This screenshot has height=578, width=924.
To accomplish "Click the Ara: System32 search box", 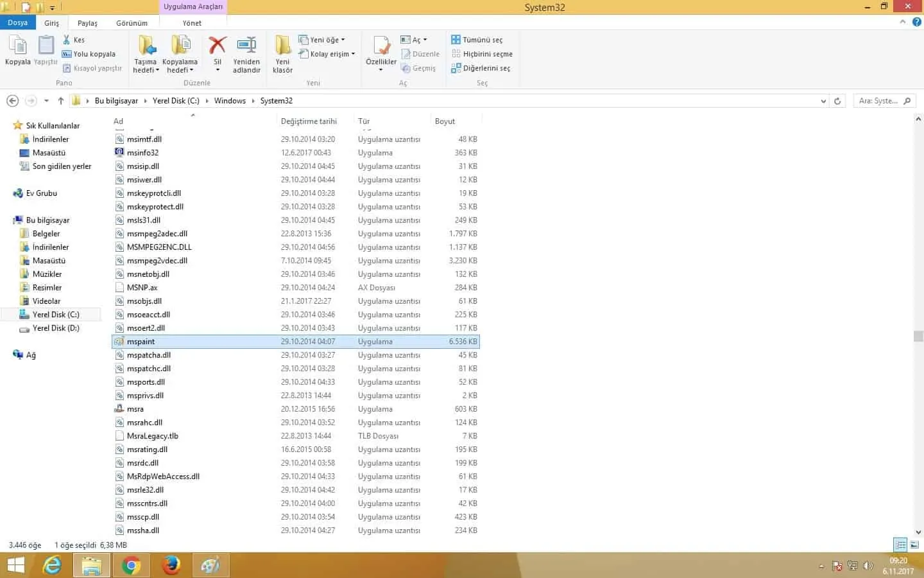I will tap(884, 101).
